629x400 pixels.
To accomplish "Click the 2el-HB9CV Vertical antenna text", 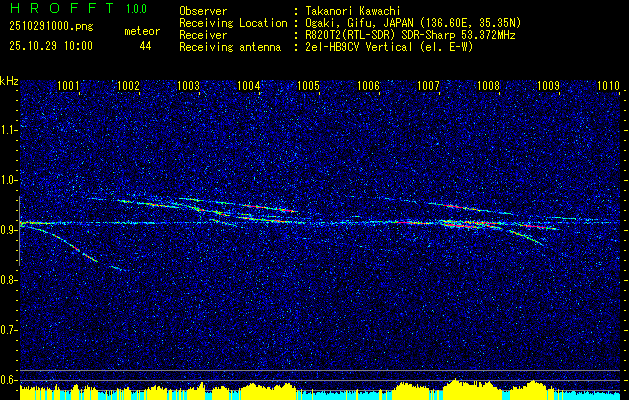I will click(x=389, y=47).
